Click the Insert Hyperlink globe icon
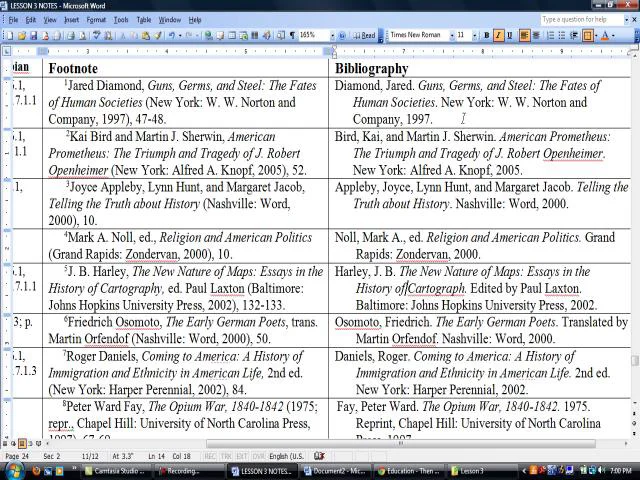The height and width of the screenshot is (480, 640). [x=209, y=36]
